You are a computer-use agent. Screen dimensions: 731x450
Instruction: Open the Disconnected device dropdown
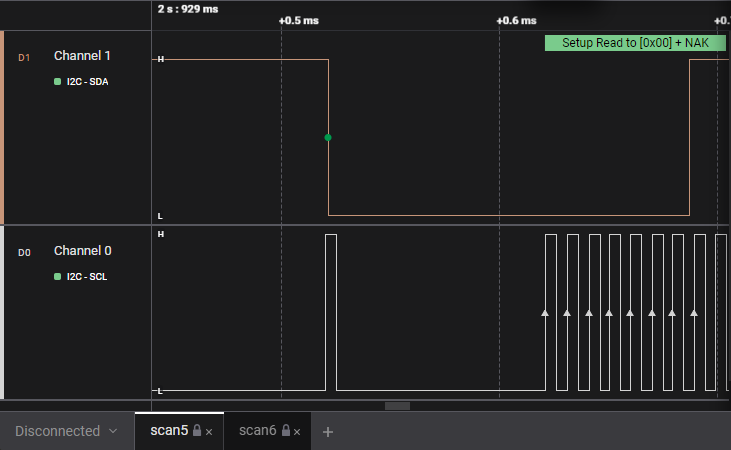pos(66,431)
